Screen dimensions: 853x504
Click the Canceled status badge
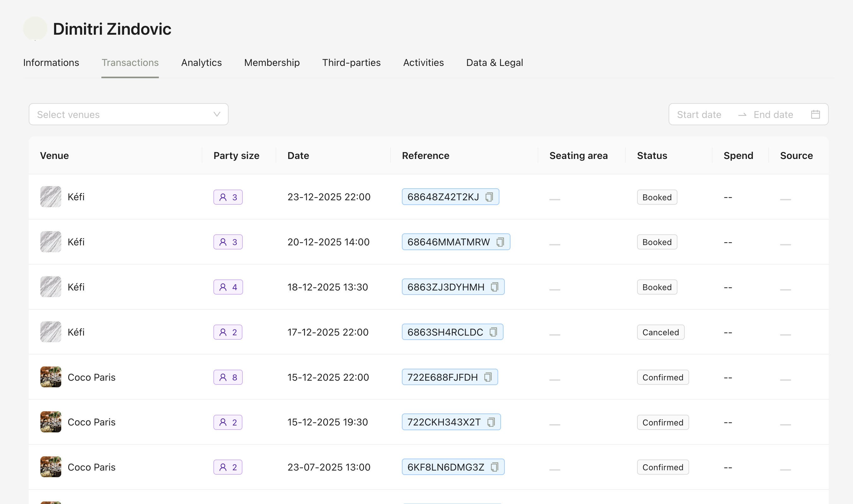tap(660, 332)
